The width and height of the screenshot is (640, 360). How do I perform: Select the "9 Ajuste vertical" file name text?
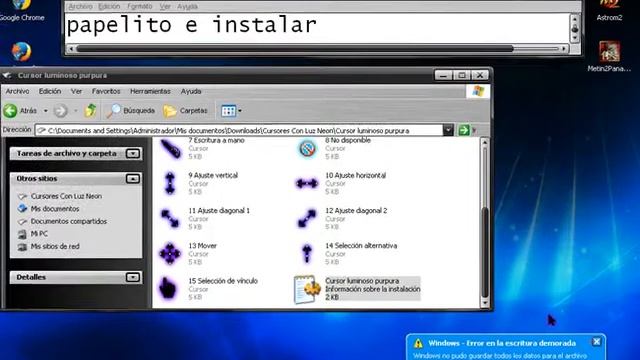(x=213, y=176)
